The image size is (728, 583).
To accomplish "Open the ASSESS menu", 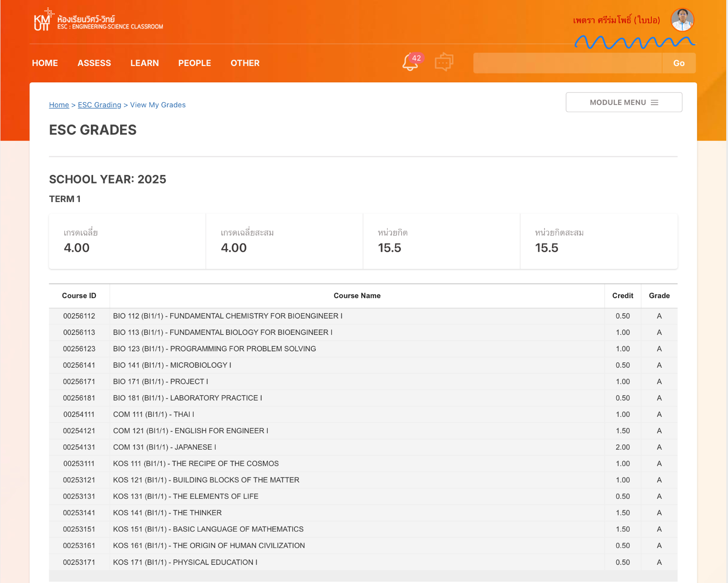I will 94,63.
